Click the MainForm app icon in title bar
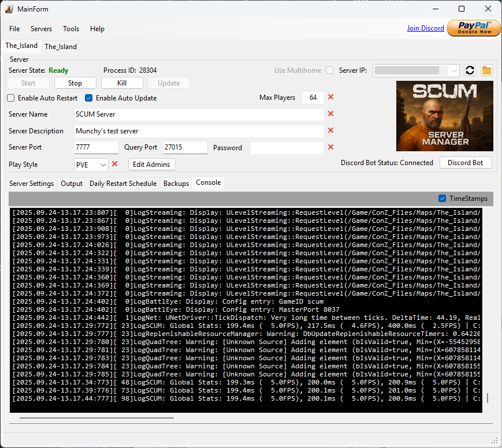The width and height of the screenshot is (502, 448). tap(9, 9)
